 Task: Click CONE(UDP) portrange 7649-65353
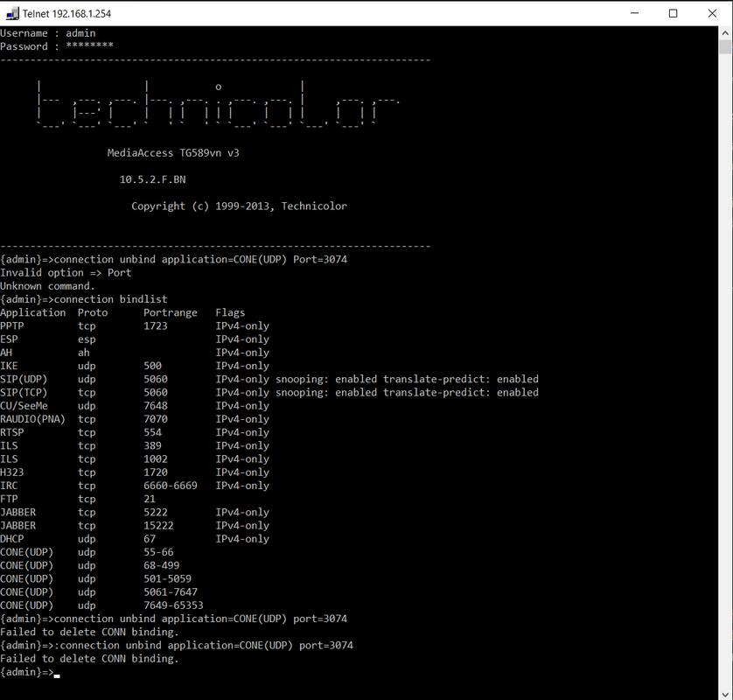[173, 605]
